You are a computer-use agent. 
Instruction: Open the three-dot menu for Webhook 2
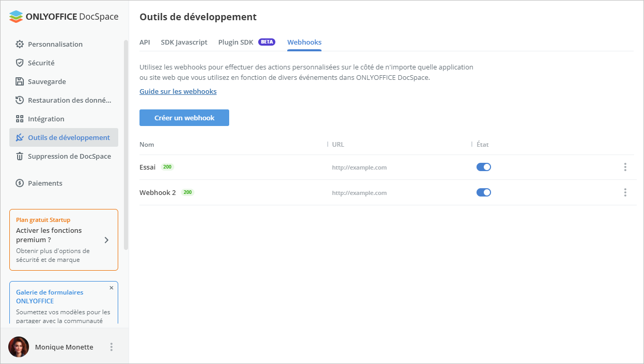pos(625,192)
